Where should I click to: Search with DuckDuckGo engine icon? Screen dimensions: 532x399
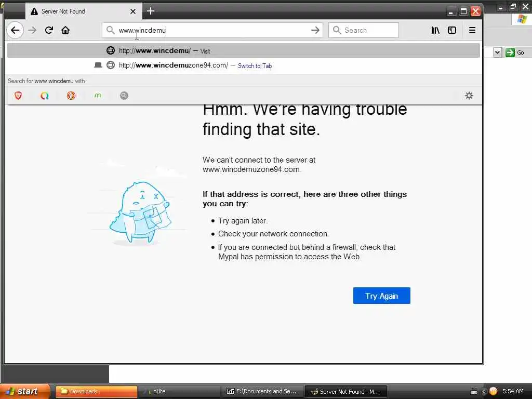click(x=71, y=96)
